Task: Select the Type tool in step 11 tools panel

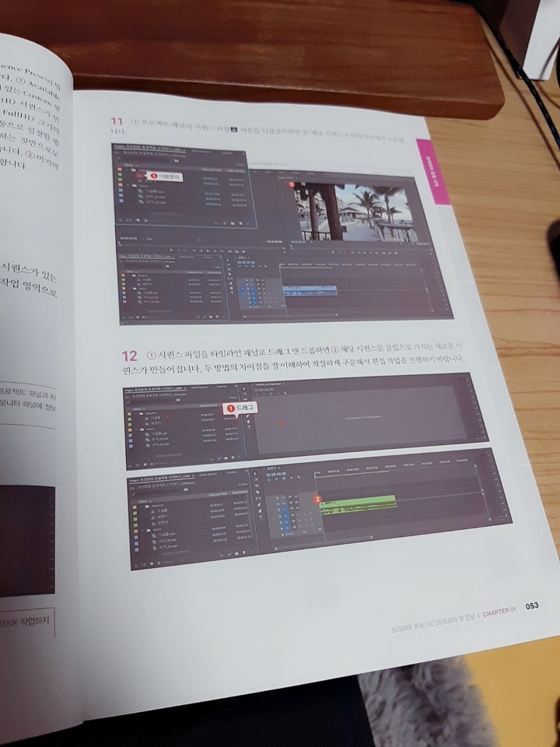Action: pos(232,293)
